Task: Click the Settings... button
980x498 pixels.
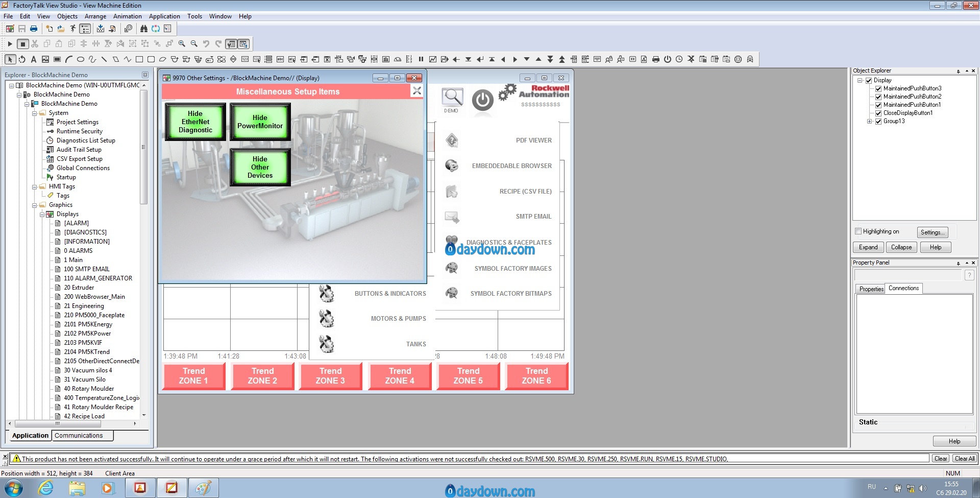Action: [933, 232]
